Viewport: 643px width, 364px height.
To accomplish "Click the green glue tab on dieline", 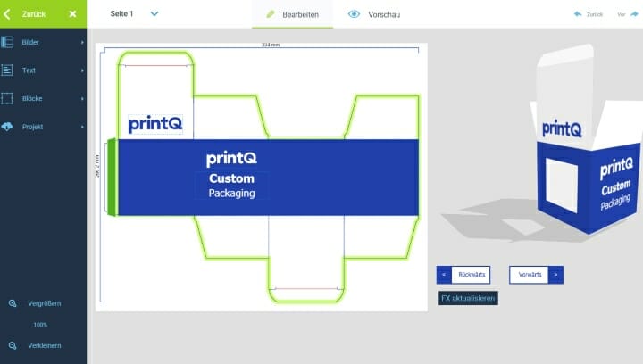I will [112, 178].
